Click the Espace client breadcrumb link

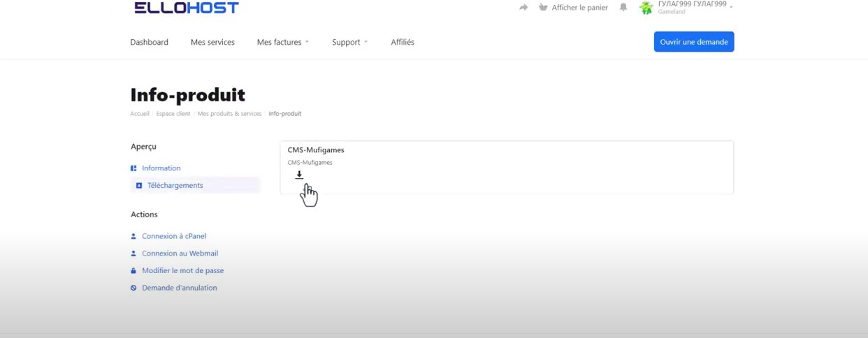point(173,114)
